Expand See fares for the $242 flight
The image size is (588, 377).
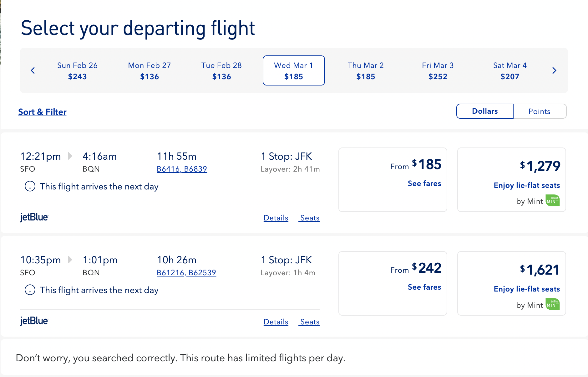pyautogui.click(x=424, y=287)
